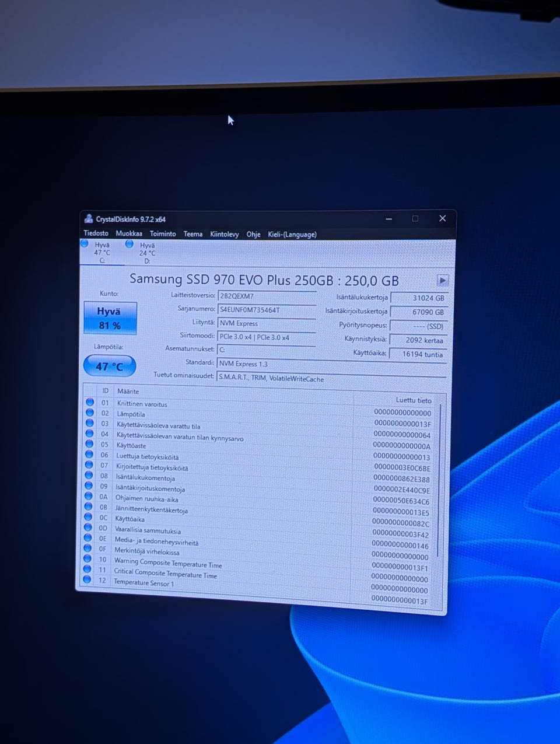Open the Muokkaa menu
560x744 pixels.
pyautogui.click(x=129, y=233)
